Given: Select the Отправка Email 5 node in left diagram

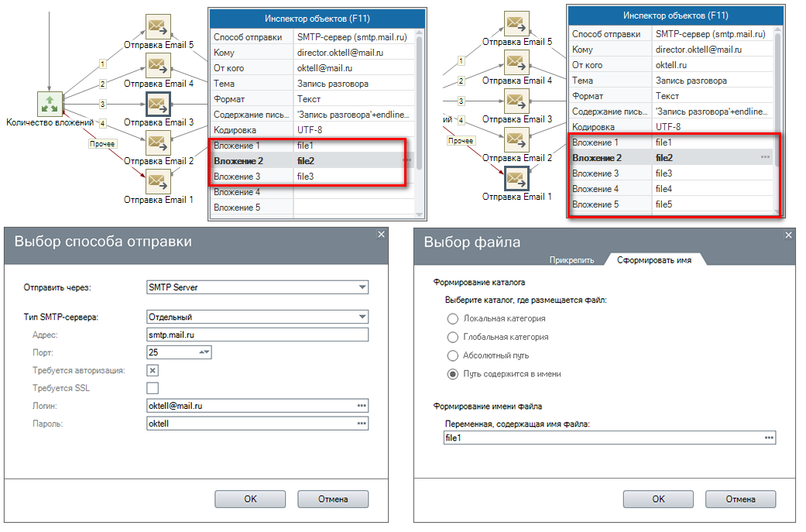Looking at the screenshot, I should click(158, 27).
